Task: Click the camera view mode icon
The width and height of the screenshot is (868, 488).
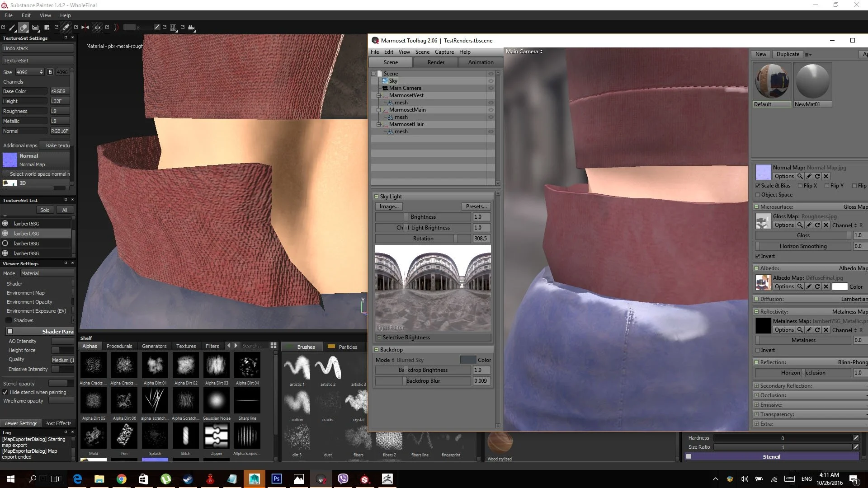Action: pos(192,28)
